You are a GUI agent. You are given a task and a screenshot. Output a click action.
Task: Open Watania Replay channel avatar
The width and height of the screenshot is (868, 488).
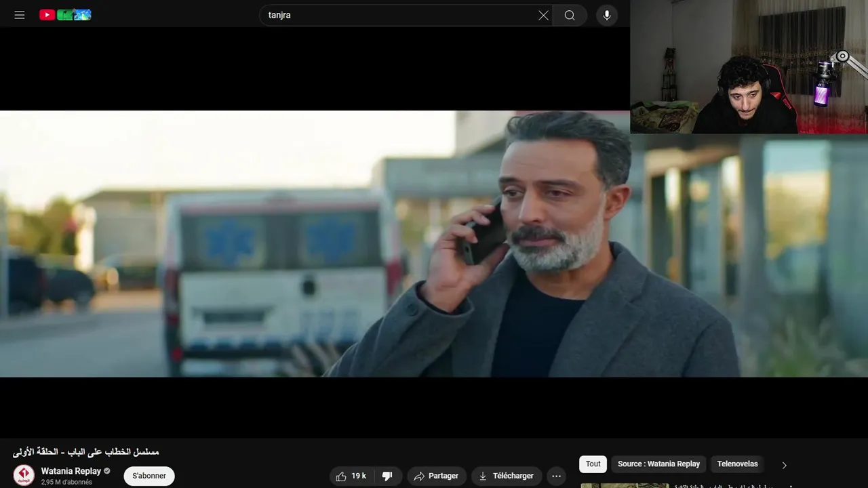[24, 475]
